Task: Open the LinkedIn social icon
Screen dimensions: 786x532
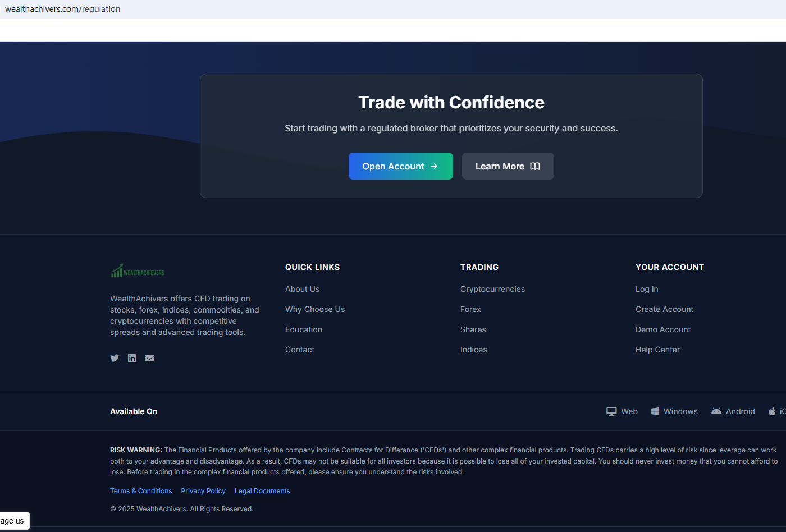Action: [x=132, y=358]
